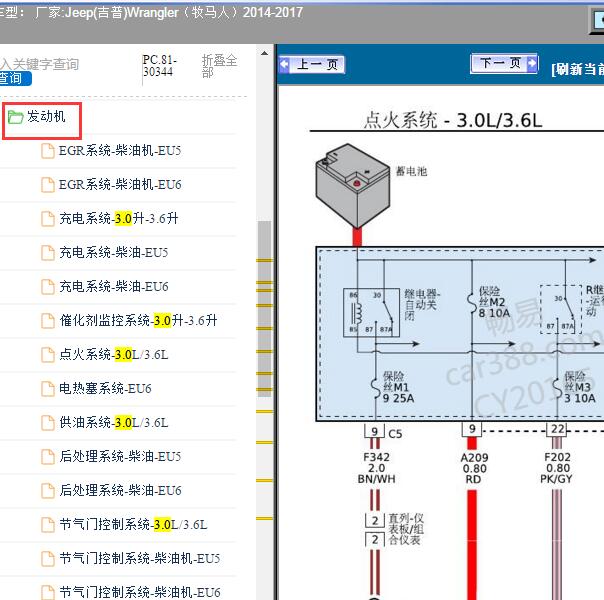Open 催化剂监控系统-3.0升-3.6升 document
Image resolution: width=604 pixels, height=600 pixels.
tap(138, 320)
